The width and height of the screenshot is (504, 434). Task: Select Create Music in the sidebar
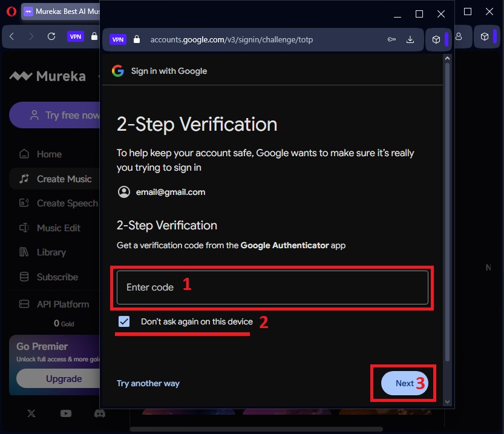[64, 179]
